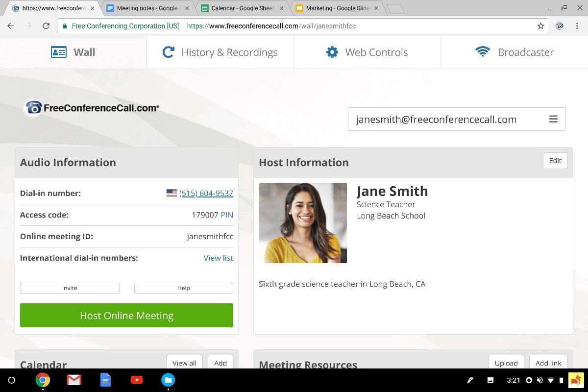View list of international dial-in numbers
This screenshot has width=588, height=392.
point(219,258)
